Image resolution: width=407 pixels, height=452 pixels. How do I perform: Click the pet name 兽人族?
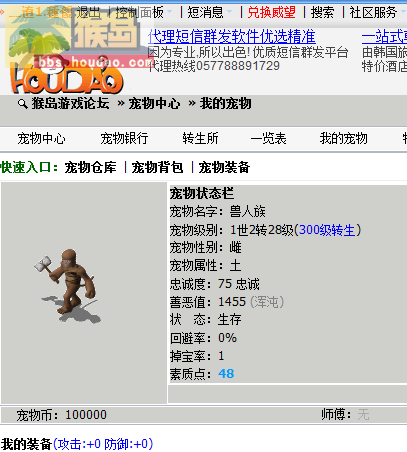[248, 212]
